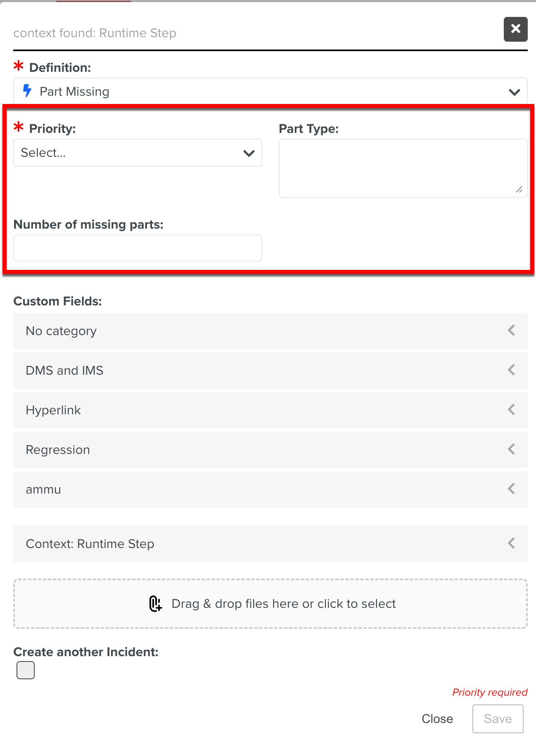Select the Part Missing definition text
The image size is (536, 756).
[x=74, y=92]
